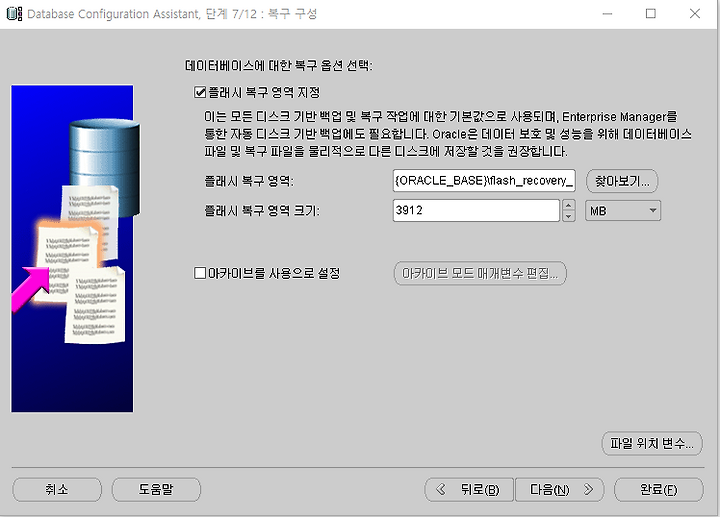Uncheck the 플래시 복구 영역 지정 checkbox

tap(200, 92)
